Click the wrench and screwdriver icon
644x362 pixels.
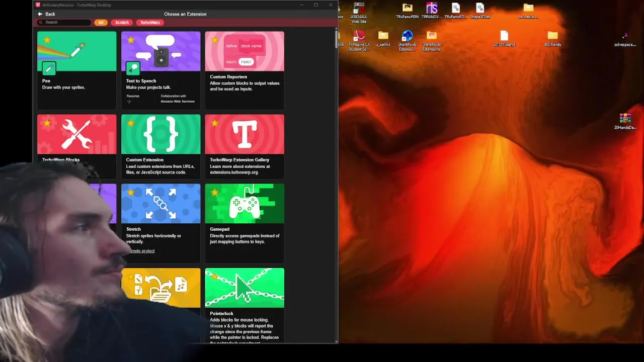(x=76, y=134)
